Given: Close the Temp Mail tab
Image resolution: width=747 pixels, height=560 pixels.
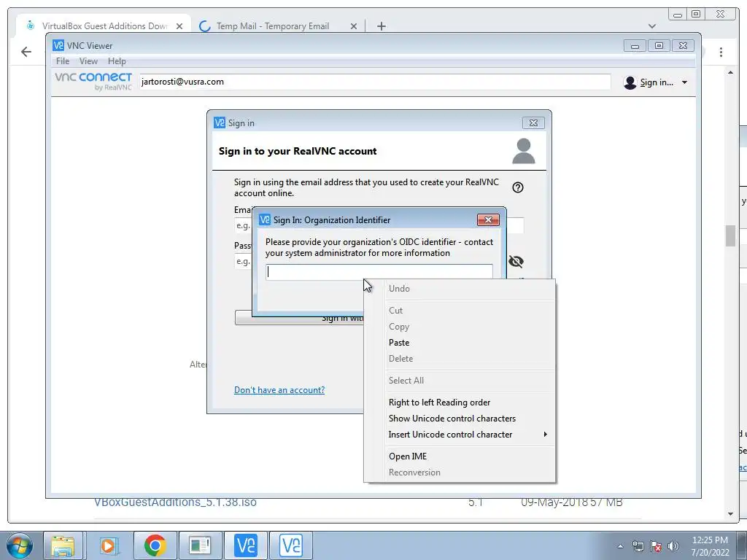Looking at the screenshot, I should pos(354,26).
